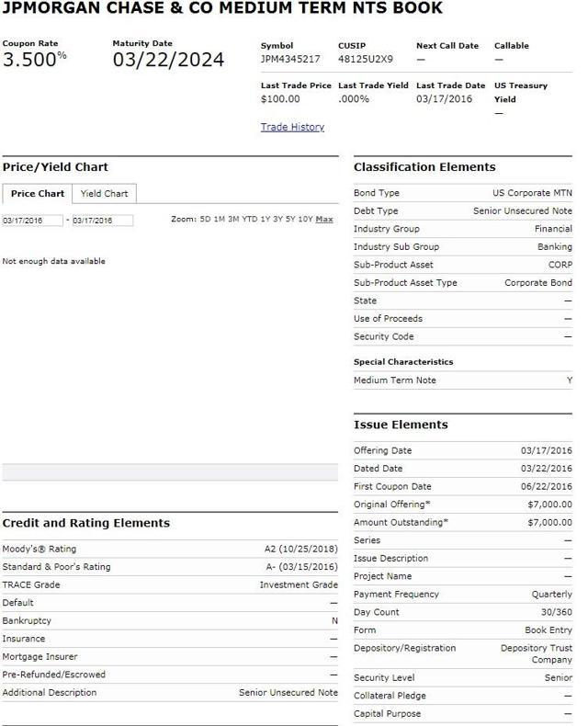Click the S&P rating A- (03/15/2016)
Viewport: 588px width, 726px height.
pos(302,567)
